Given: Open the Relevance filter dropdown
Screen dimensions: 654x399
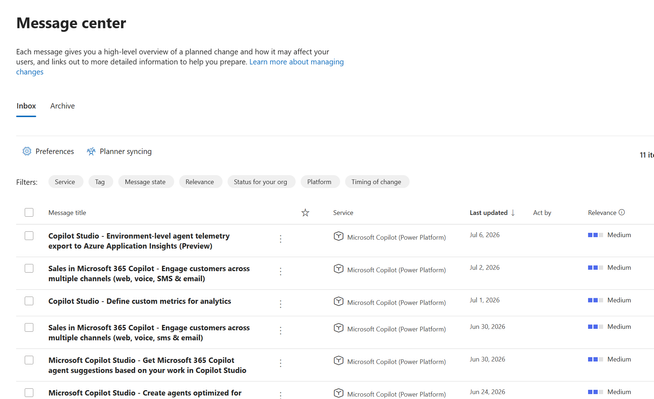Looking at the screenshot, I should coord(200,182).
